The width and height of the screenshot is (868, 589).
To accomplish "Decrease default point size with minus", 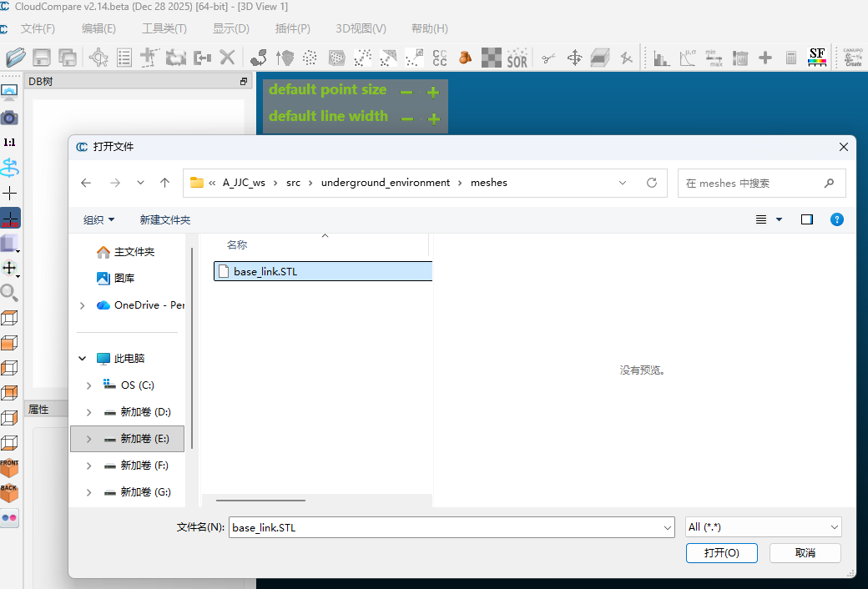I will tap(406, 93).
